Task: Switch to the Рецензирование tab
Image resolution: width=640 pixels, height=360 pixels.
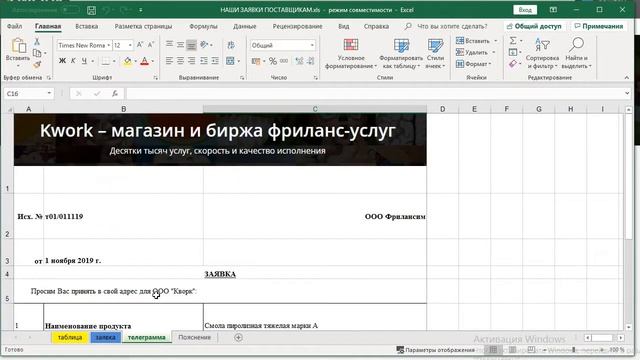Action: tap(297, 26)
